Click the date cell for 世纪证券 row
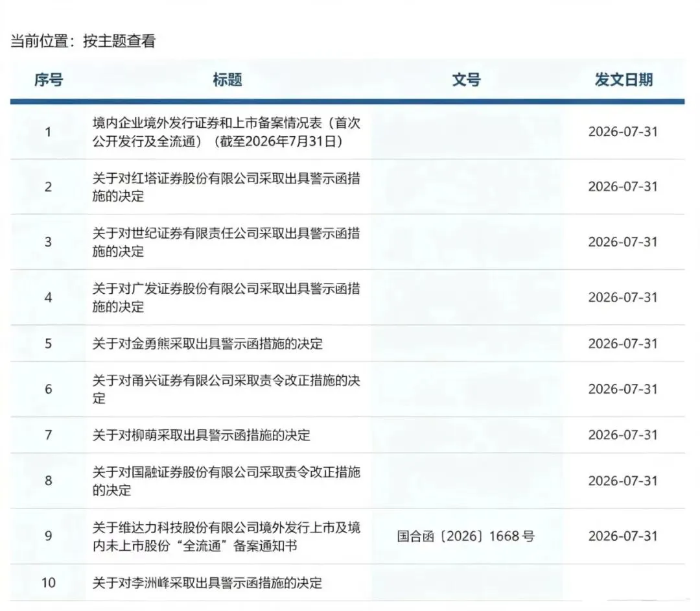 point(624,242)
